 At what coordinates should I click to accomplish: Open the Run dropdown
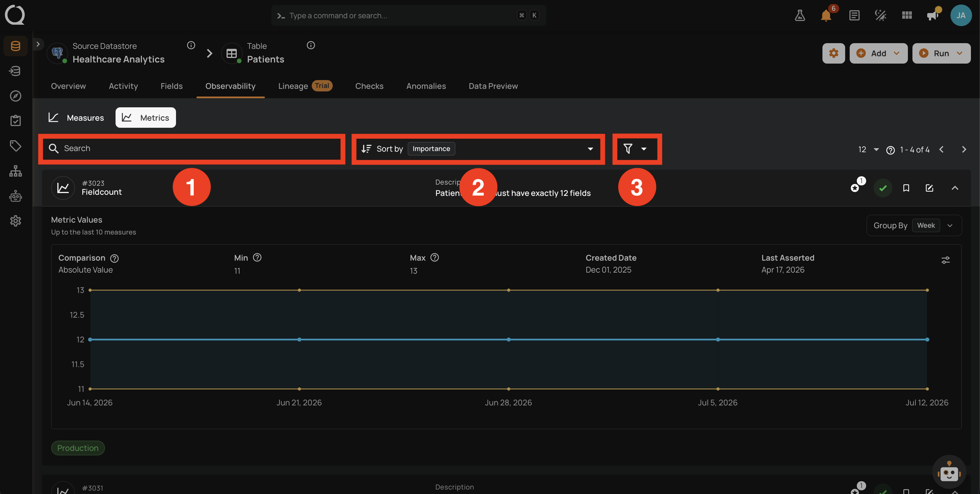(x=941, y=53)
